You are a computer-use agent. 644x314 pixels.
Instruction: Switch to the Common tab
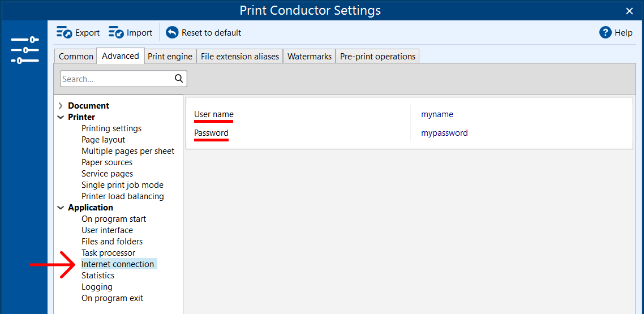pos(76,56)
